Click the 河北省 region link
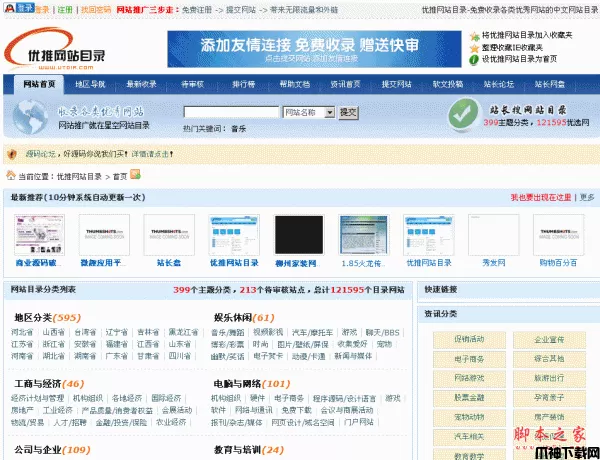 [22, 332]
